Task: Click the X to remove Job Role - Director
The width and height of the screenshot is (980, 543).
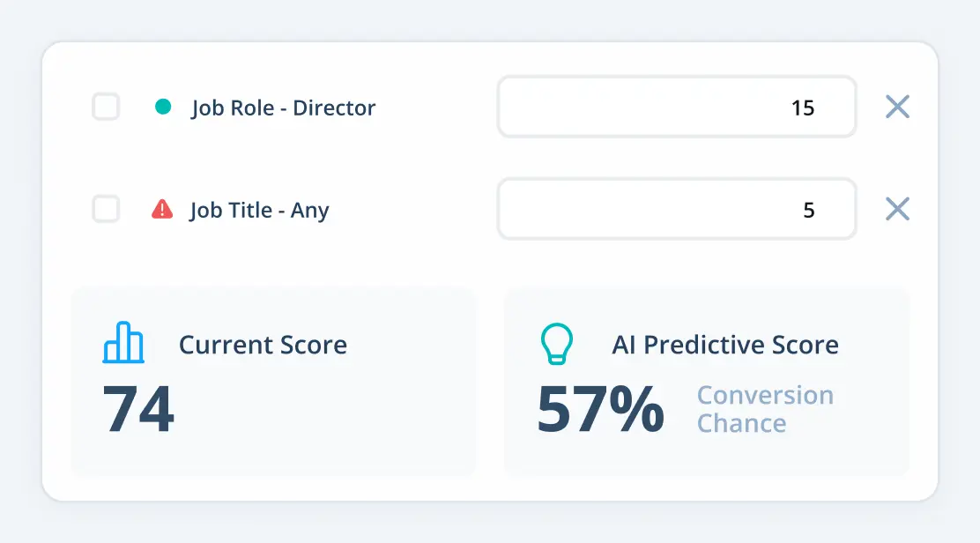Action: [897, 107]
